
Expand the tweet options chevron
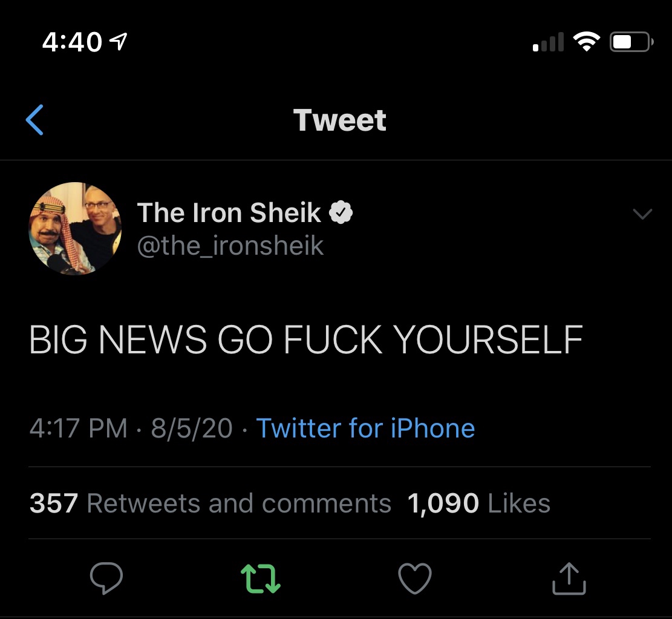(x=642, y=214)
